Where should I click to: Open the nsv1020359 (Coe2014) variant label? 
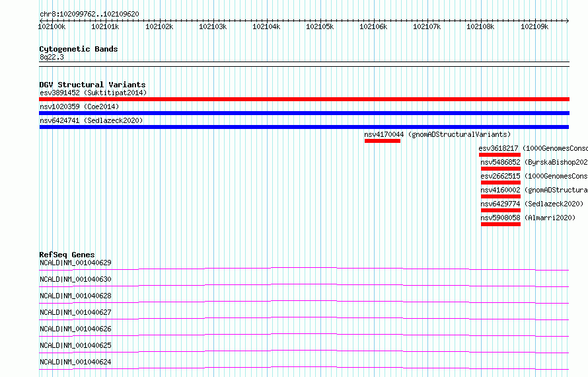coord(79,106)
